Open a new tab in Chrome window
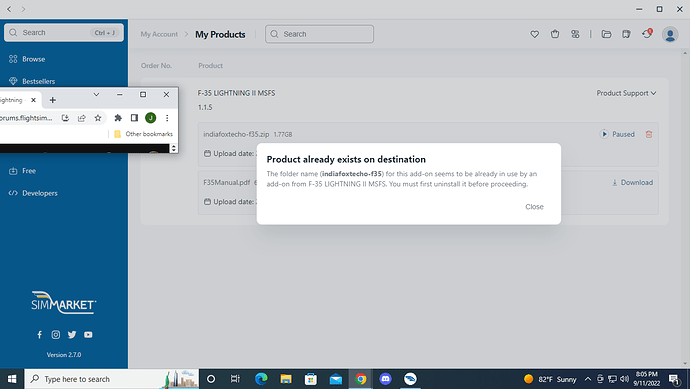 [x=53, y=100]
